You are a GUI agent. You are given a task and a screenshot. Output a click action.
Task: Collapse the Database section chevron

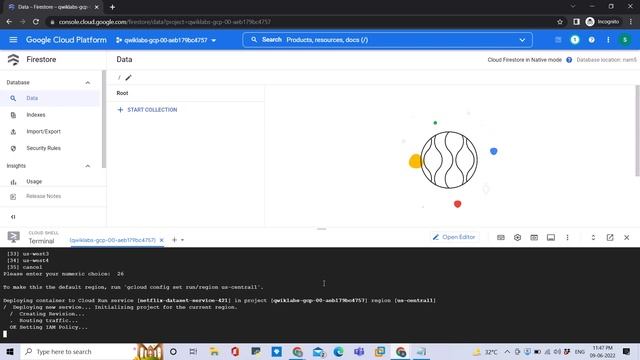pos(87,82)
